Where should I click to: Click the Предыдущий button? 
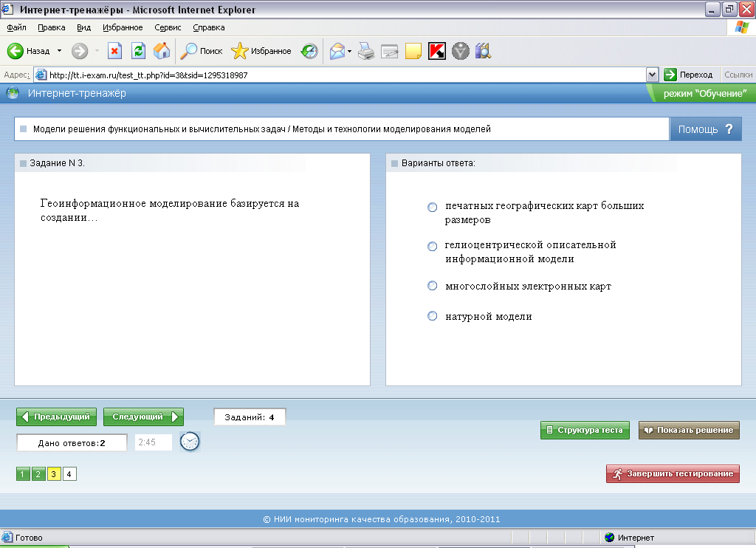coord(56,417)
